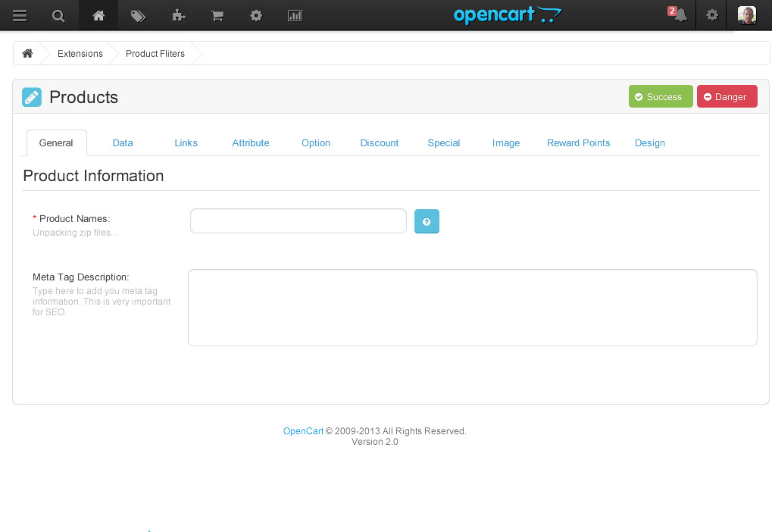
Task: Select the General tab
Action: 56,142
